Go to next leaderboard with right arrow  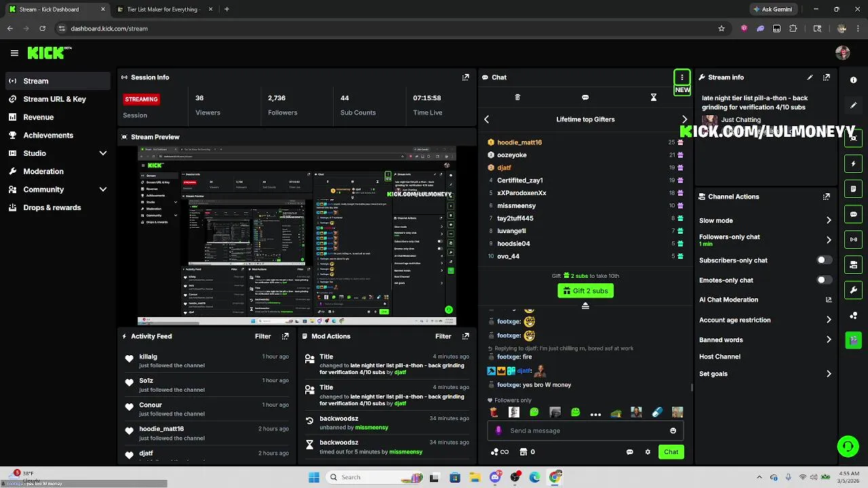point(684,119)
